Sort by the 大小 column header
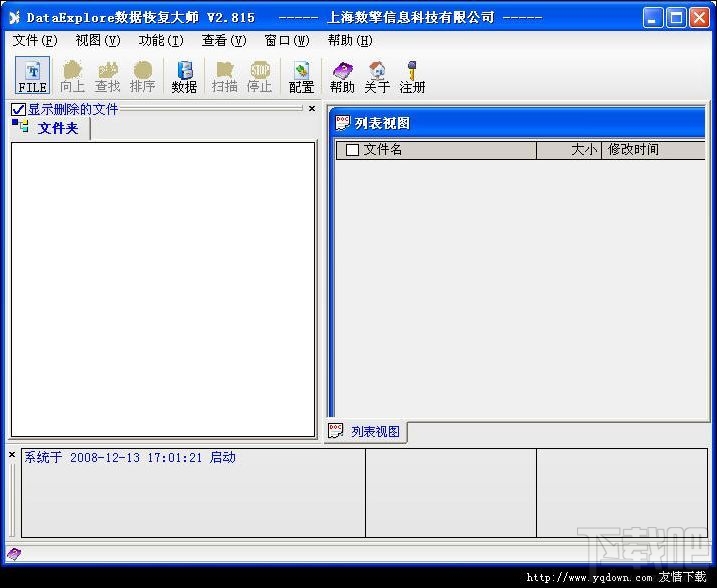The image size is (717, 588). [x=569, y=150]
